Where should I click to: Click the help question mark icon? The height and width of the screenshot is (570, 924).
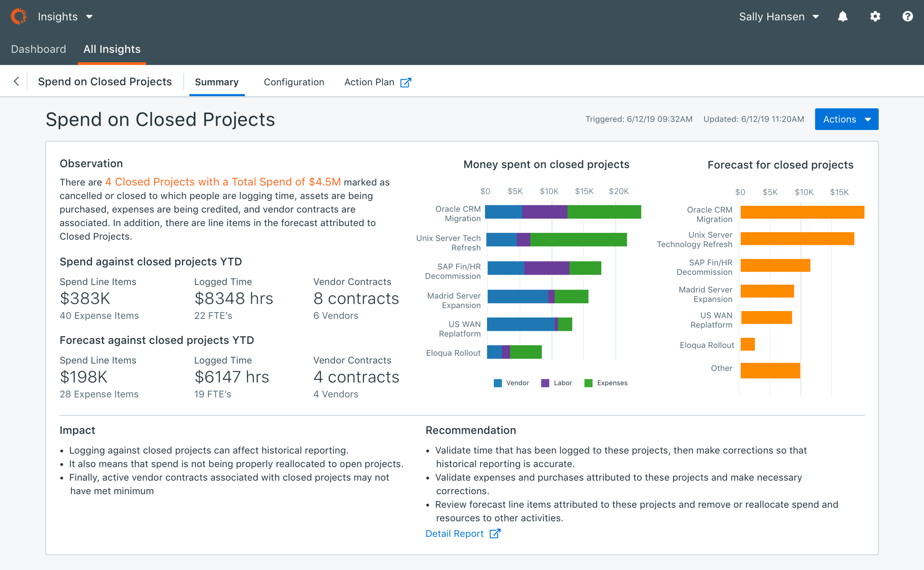(907, 17)
